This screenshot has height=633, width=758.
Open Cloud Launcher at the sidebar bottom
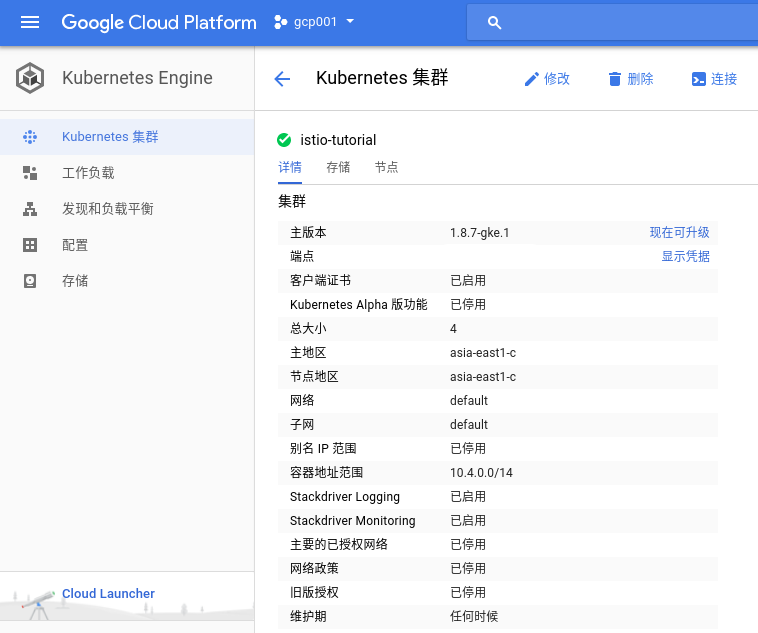[x=108, y=594]
